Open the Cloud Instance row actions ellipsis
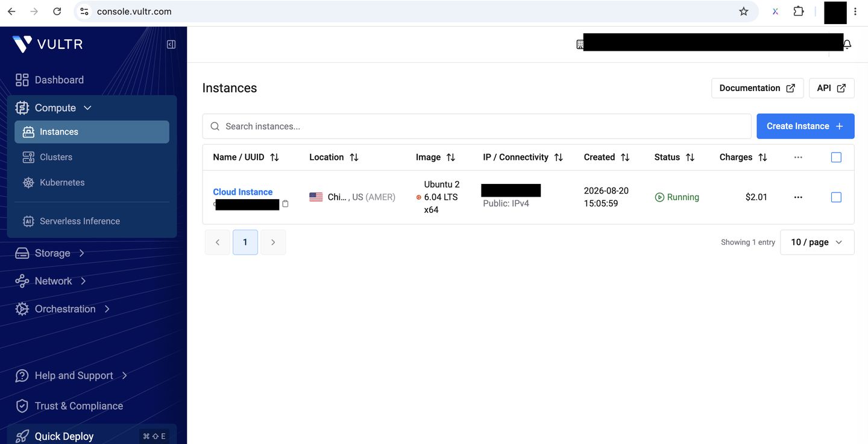 798,197
